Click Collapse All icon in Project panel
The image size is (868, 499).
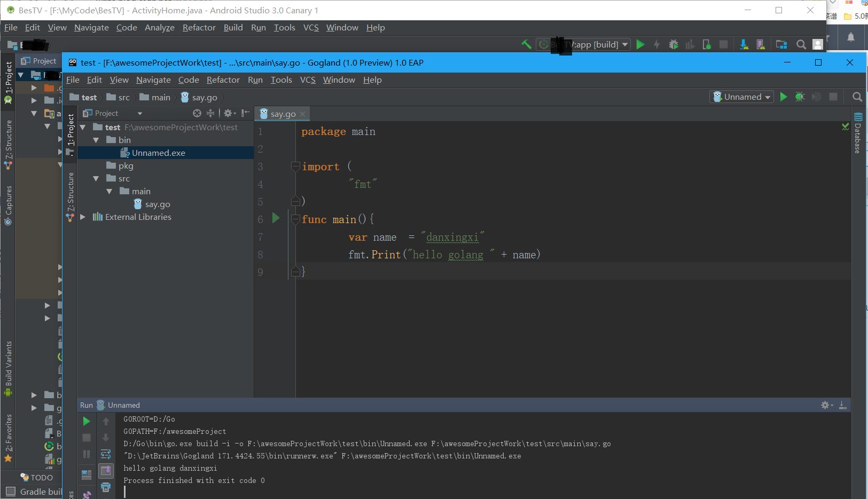(210, 113)
